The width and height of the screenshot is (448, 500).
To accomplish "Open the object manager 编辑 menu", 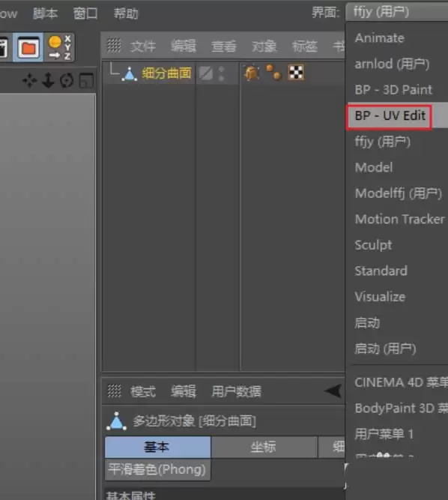I will pos(184,46).
